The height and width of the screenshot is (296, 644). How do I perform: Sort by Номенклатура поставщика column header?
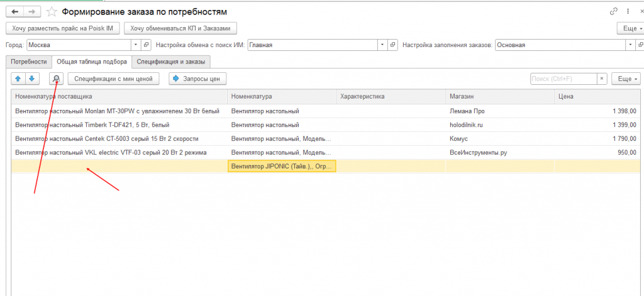pyautogui.click(x=119, y=97)
